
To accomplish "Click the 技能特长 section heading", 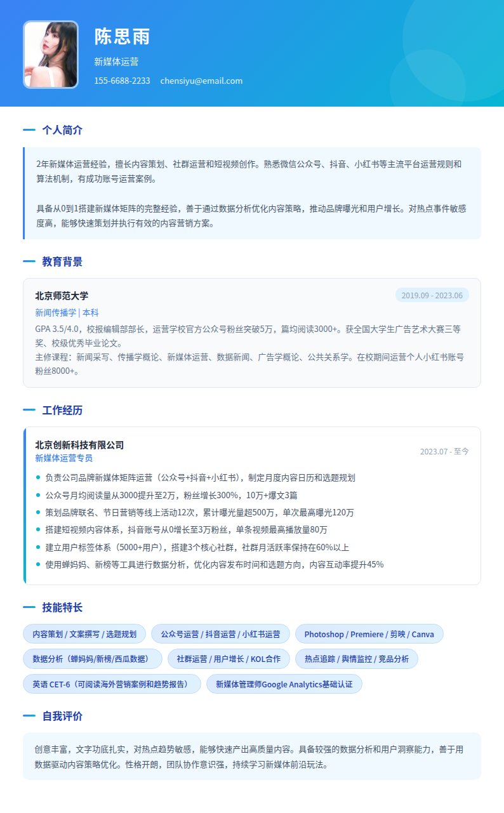I will click(x=62, y=608).
